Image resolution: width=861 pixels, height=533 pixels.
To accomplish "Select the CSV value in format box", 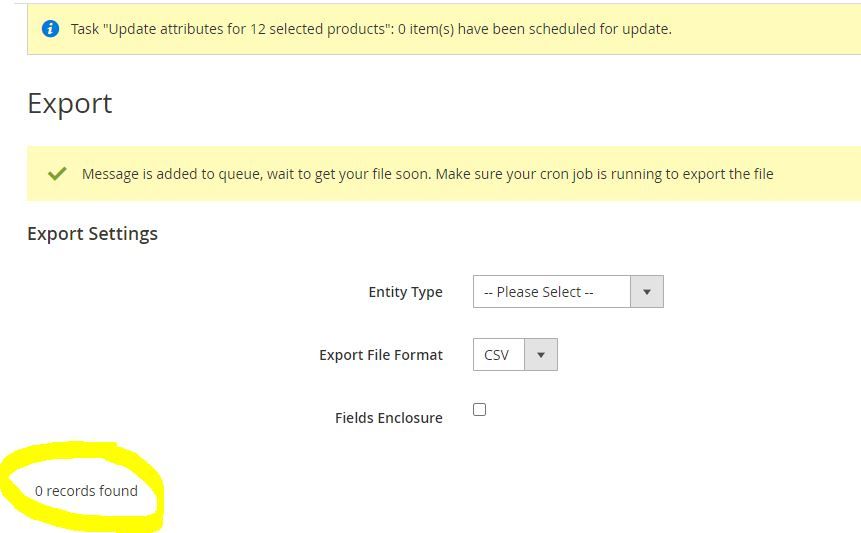I will coord(497,355).
